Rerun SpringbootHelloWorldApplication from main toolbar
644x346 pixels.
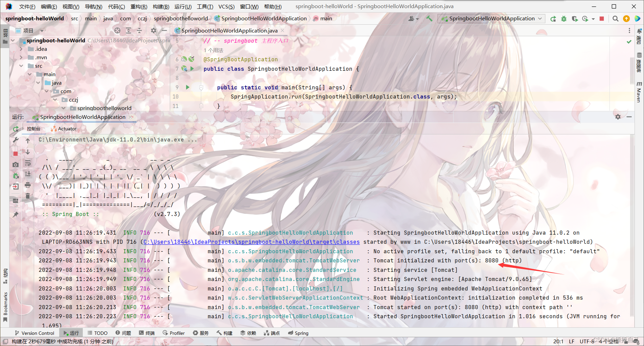tap(553, 19)
